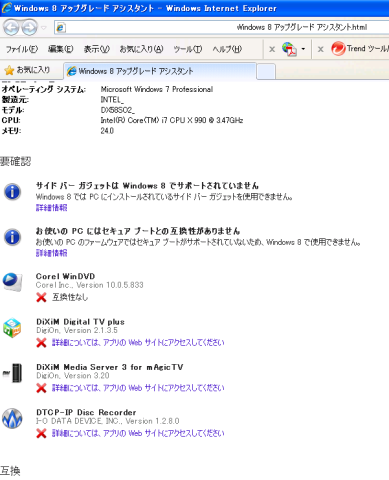This screenshot has width=389, height=480.
Task: Open web site link under DiXiM Digital TV plus
Action: [x=138, y=343]
